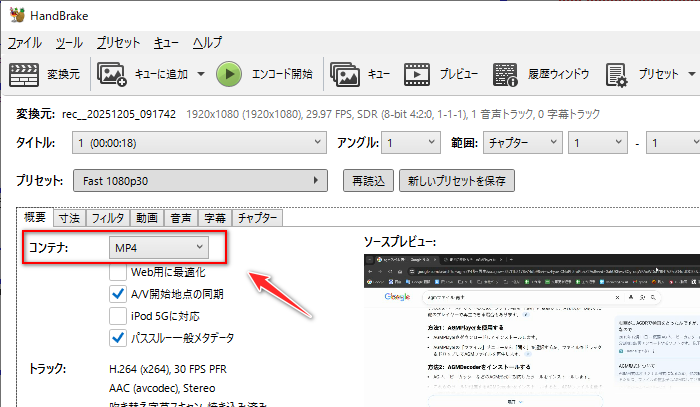Open the コンテナ MP4 dropdown
The width and height of the screenshot is (700, 407).
pos(158,246)
